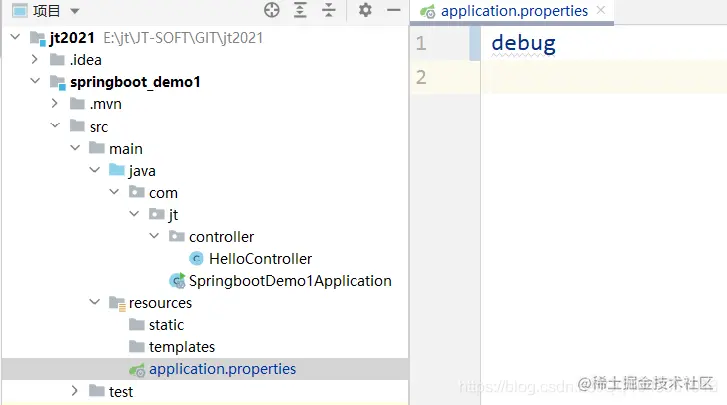727x405 pixels.
Task: Click the jt2021 project module icon
Action: pos(38,38)
